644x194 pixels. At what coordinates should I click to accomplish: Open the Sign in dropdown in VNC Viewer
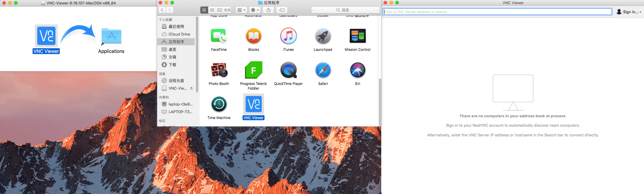pyautogui.click(x=629, y=12)
